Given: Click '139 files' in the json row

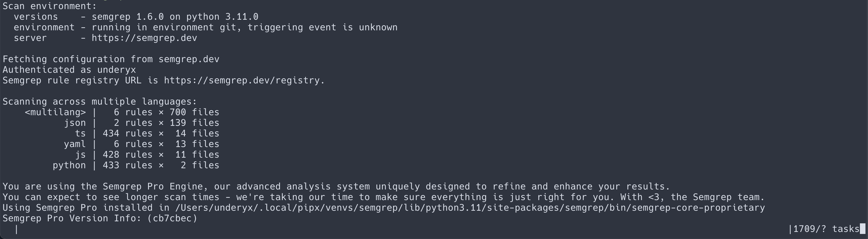Looking at the screenshot, I should tap(194, 123).
